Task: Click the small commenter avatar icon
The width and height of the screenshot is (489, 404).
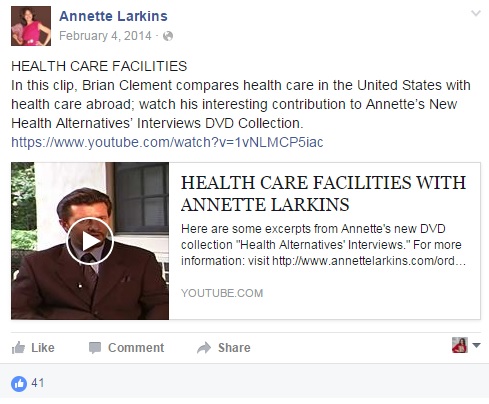Action: pyautogui.click(x=460, y=345)
